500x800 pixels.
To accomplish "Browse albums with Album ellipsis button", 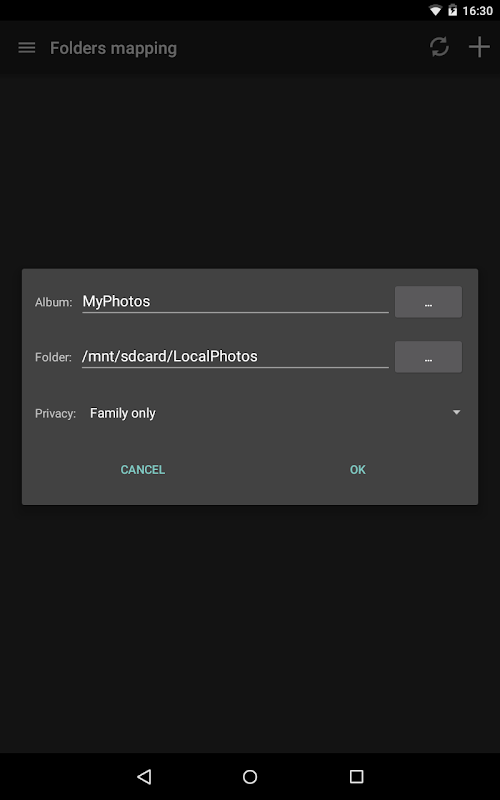I will 428,302.
